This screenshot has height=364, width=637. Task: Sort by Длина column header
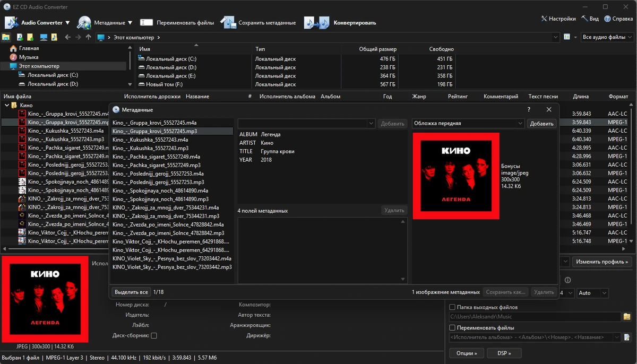click(581, 97)
